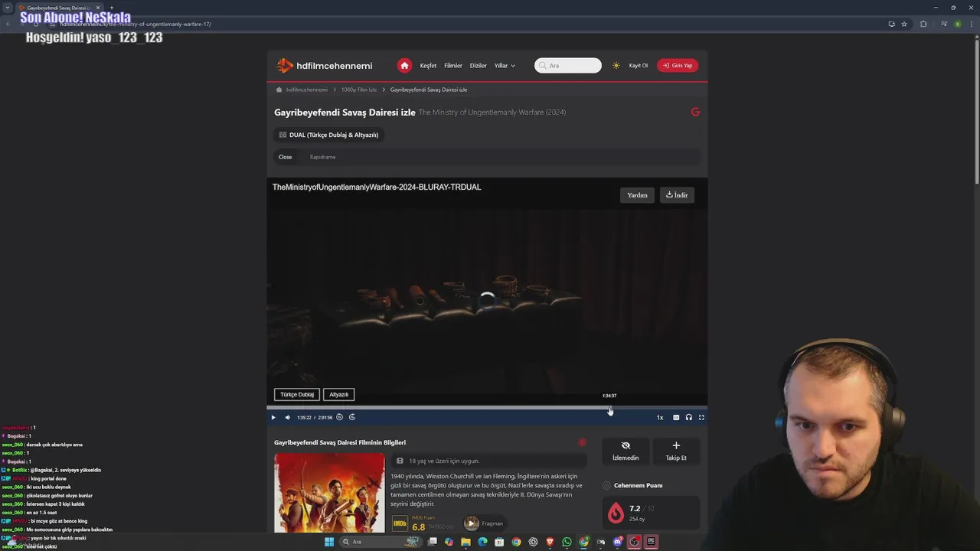This screenshot has height=551, width=980.
Task: Open the Keşfet menu item
Action: (x=428, y=66)
